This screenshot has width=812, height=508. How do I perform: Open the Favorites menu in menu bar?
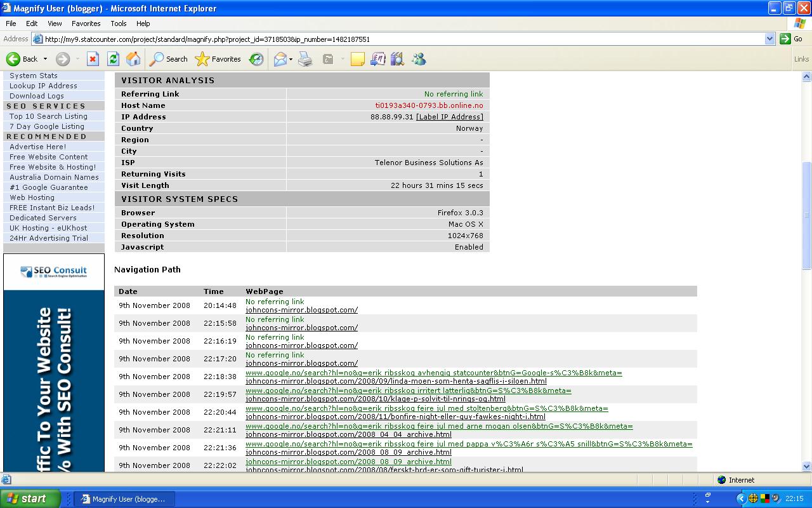pos(86,23)
